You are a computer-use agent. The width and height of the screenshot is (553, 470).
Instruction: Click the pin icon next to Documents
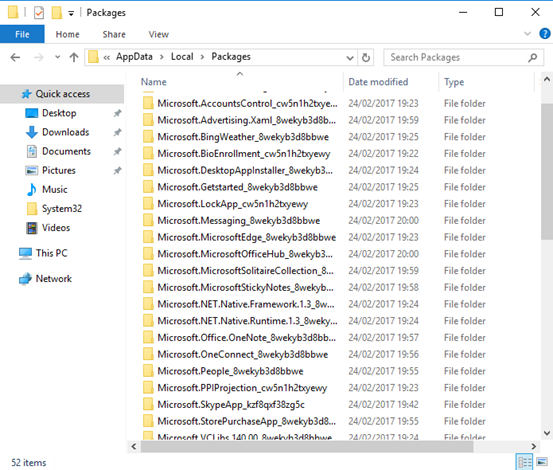tap(117, 152)
